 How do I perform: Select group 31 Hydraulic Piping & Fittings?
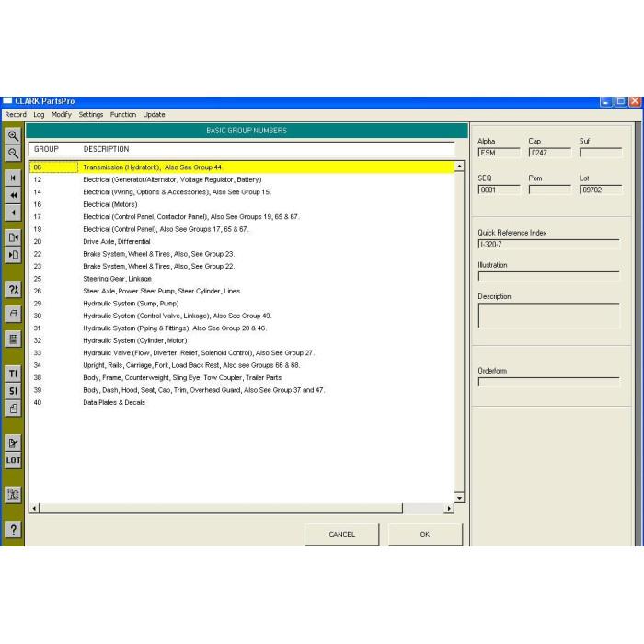[x=242, y=328]
